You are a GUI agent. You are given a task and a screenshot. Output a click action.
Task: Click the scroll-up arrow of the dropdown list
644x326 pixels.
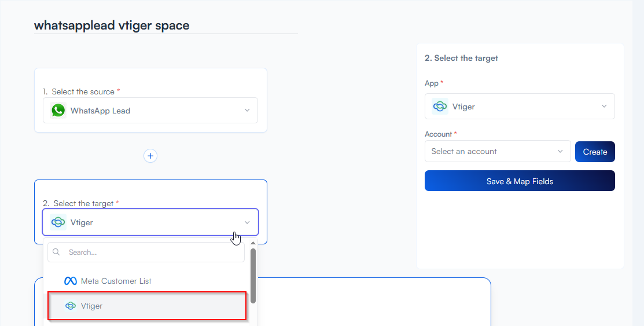[253, 243]
